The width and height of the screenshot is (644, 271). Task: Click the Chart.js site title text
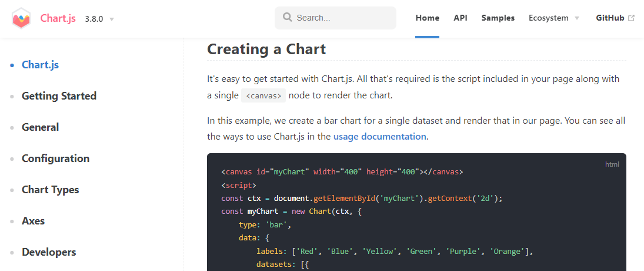[x=58, y=18]
